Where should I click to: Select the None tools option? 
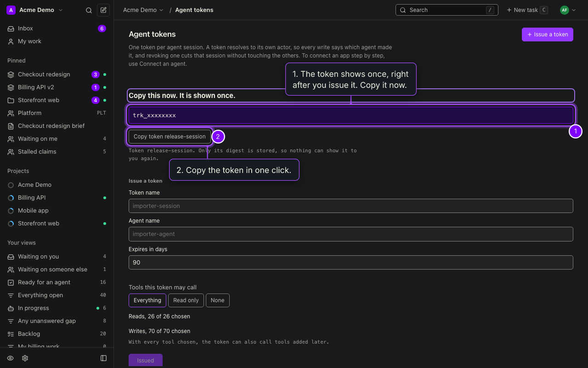(x=218, y=300)
